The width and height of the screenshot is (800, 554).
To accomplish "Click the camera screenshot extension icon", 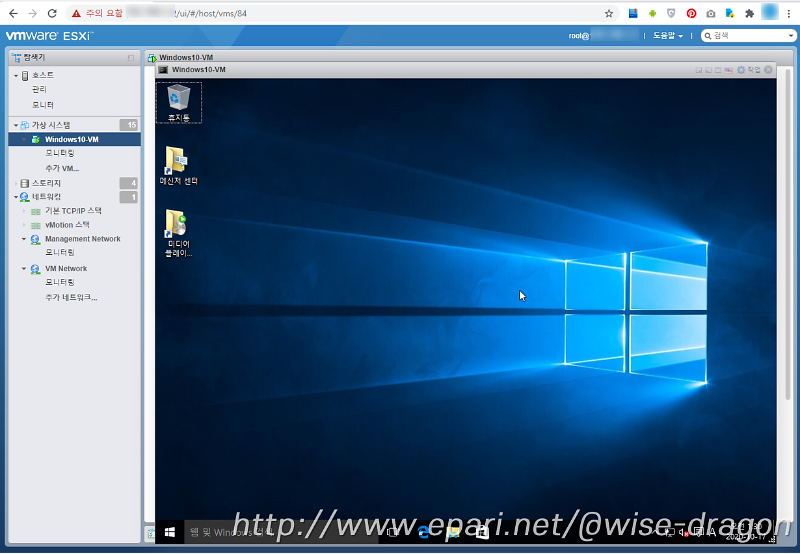I will point(711,13).
